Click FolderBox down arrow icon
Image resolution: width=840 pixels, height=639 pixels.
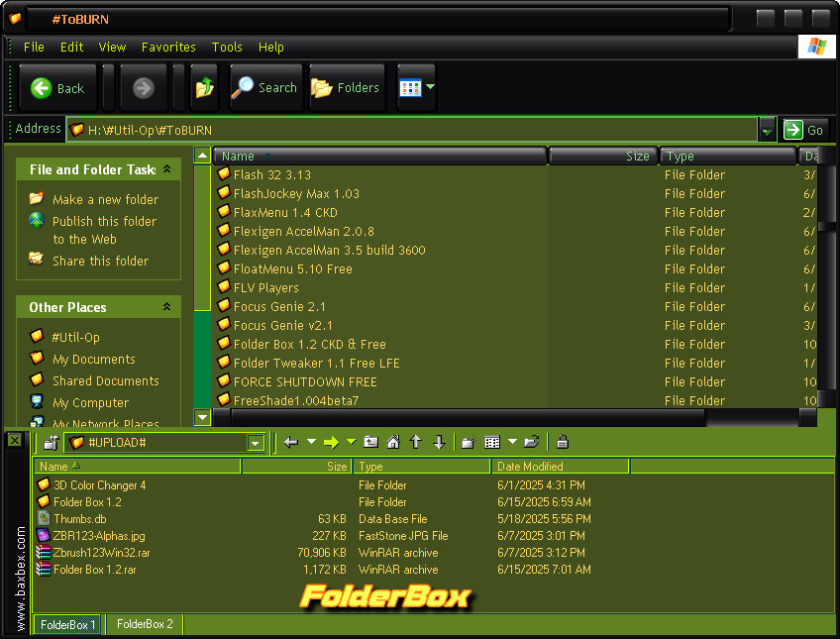[x=439, y=442]
